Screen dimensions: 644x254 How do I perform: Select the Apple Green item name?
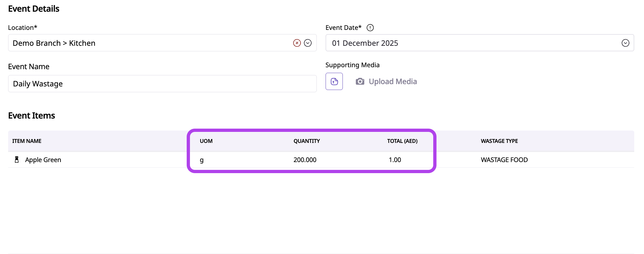click(x=43, y=160)
